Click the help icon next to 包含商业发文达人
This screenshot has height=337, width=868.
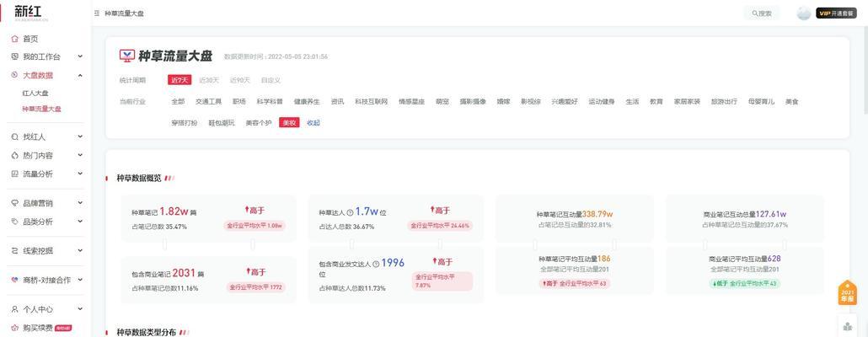(x=377, y=264)
